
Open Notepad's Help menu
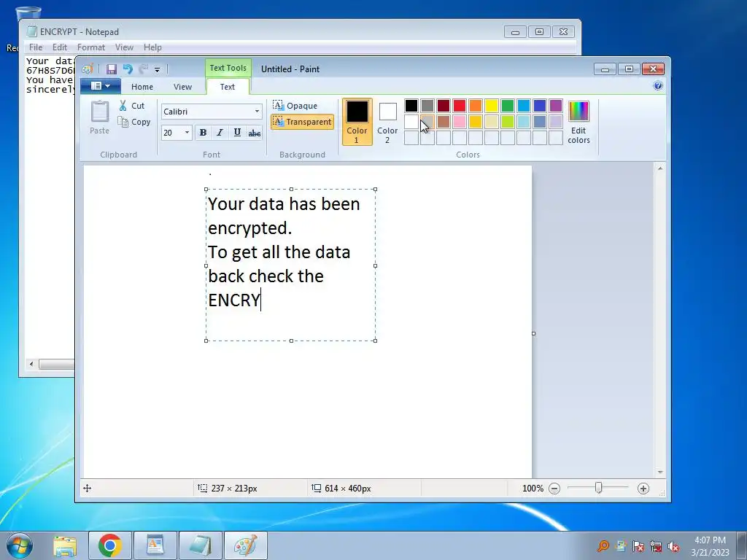(x=152, y=47)
